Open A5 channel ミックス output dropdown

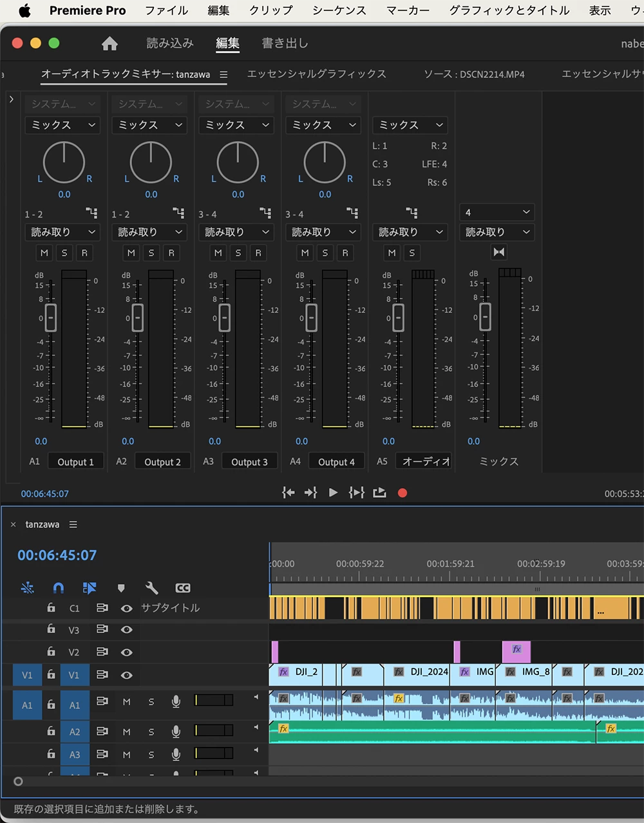coord(410,125)
